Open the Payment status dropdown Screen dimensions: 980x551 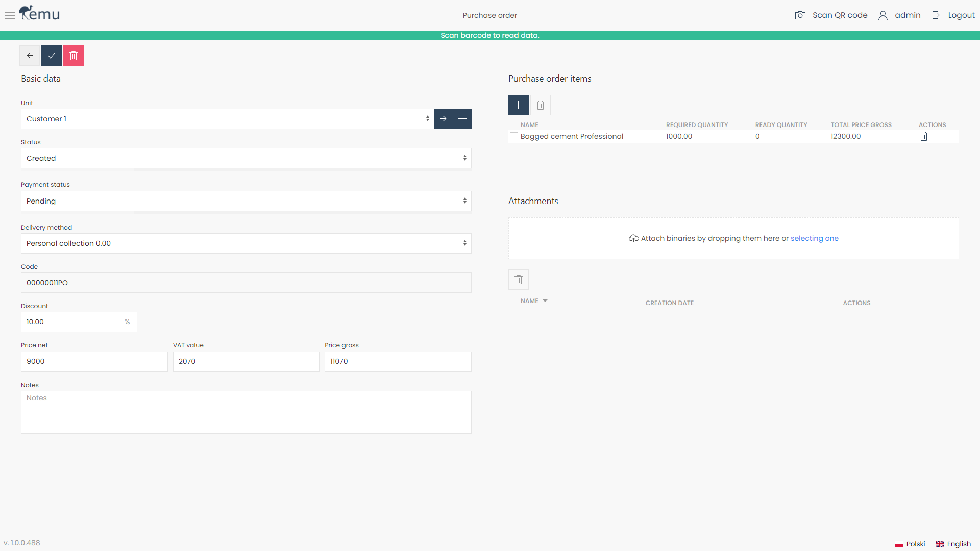point(246,201)
